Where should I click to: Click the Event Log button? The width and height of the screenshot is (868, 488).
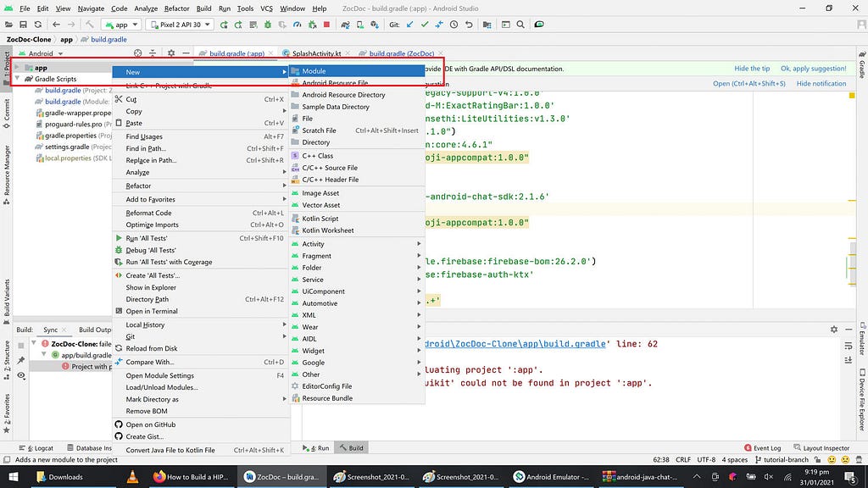762,448
